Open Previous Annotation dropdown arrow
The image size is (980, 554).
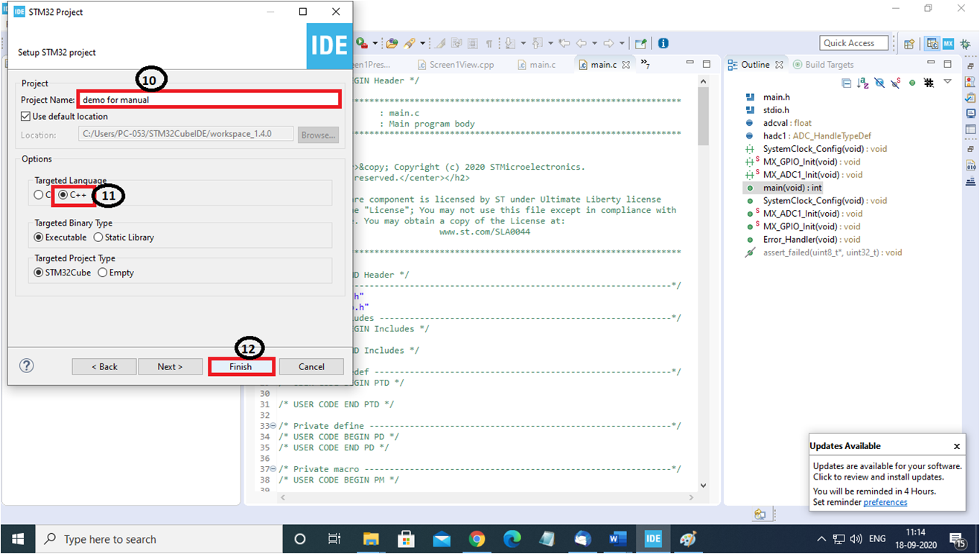pyautogui.click(x=550, y=43)
